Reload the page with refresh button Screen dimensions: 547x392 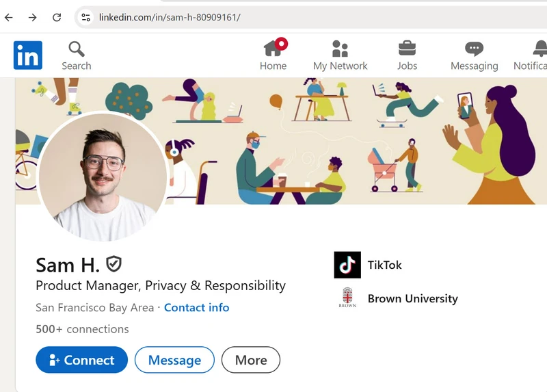click(x=57, y=17)
